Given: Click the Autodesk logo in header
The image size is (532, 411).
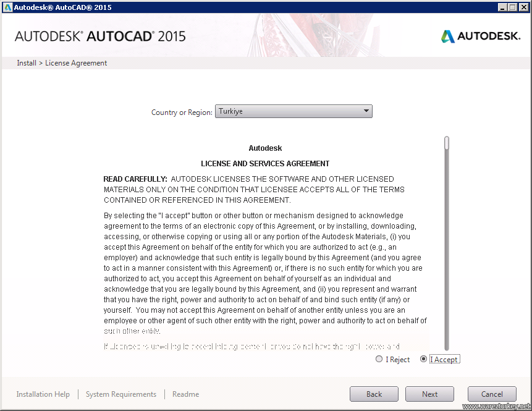Looking at the screenshot, I should coord(481,36).
